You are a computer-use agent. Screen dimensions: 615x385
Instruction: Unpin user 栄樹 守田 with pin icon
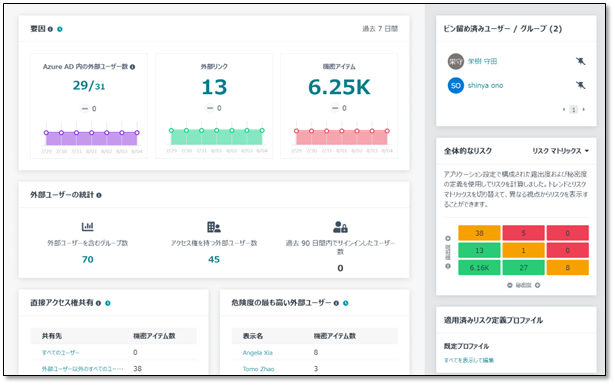(x=580, y=61)
